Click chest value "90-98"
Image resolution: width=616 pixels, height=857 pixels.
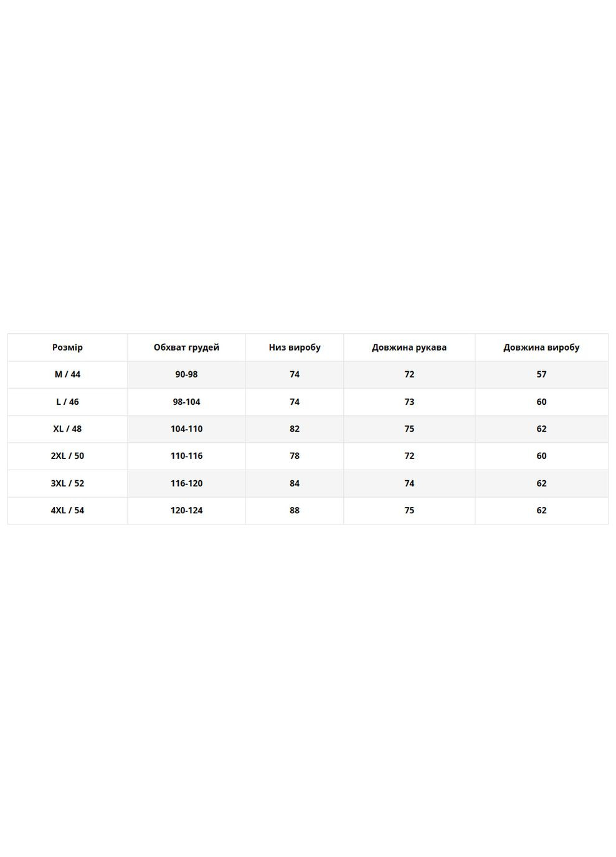pos(186,374)
